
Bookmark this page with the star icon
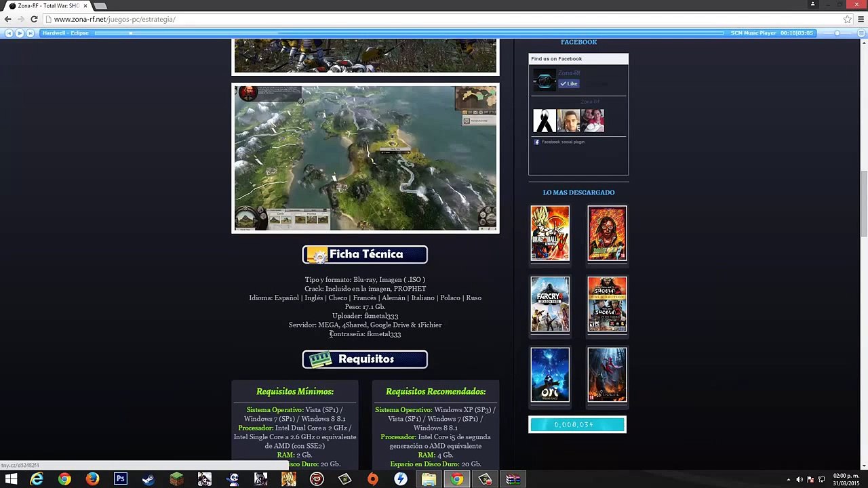click(x=848, y=19)
